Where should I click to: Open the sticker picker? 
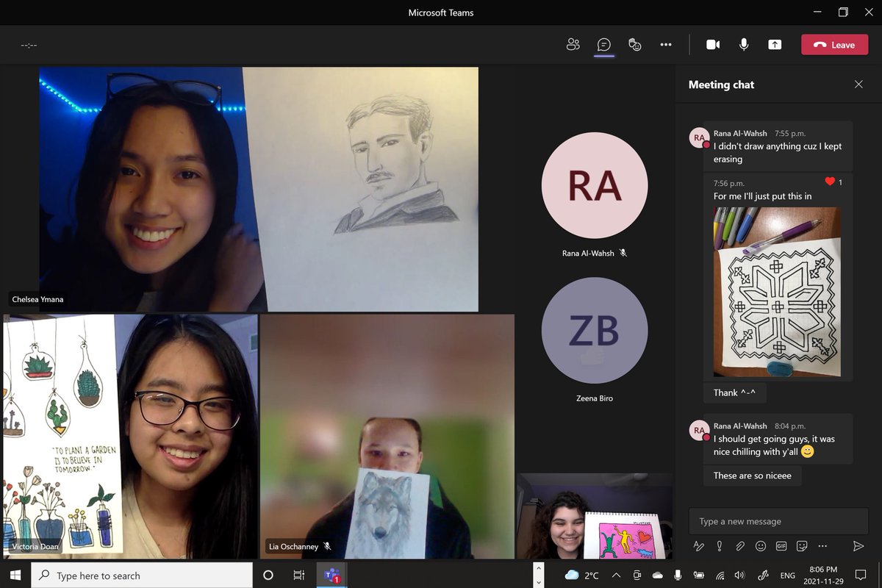802,546
